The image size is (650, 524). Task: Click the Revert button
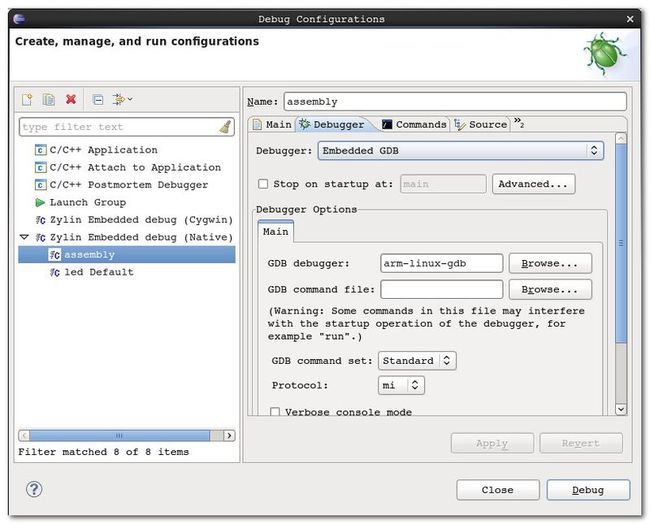click(x=581, y=443)
